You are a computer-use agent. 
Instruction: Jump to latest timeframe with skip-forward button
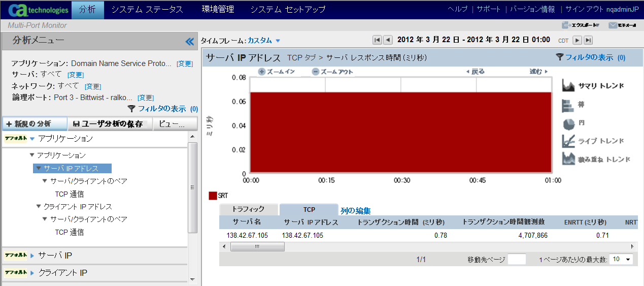point(588,40)
